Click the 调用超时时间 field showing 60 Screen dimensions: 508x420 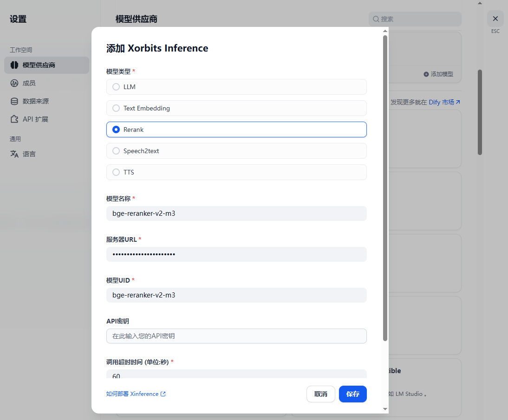click(236, 374)
